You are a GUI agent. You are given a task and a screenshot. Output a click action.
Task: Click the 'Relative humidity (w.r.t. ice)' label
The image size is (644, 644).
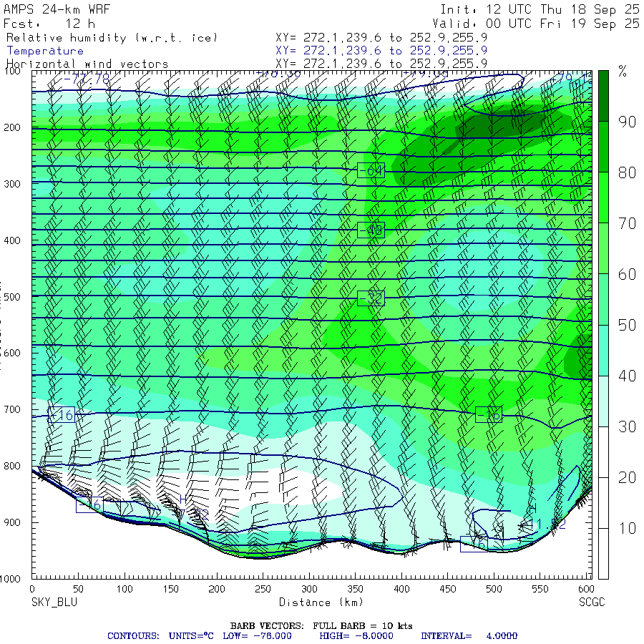click(112, 38)
